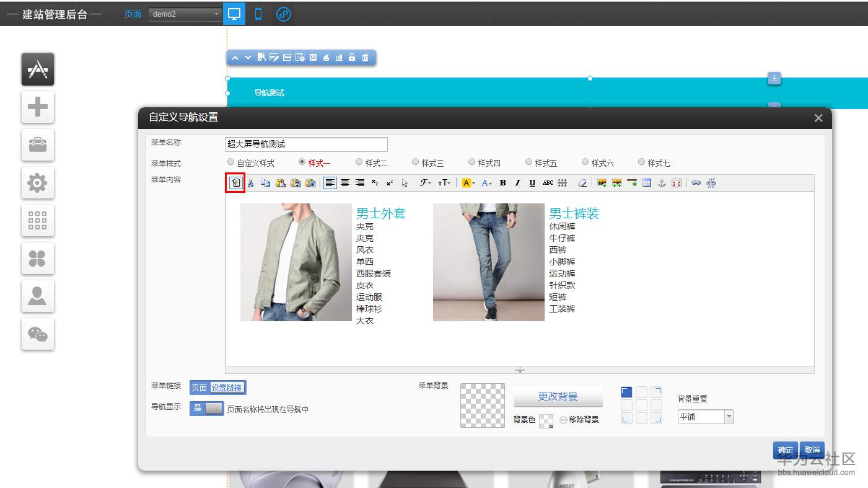Image resolution: width=868 pixels, height=488 pixels.
Task: Open the WeChat sidebar button
Action: coord(38,334)
